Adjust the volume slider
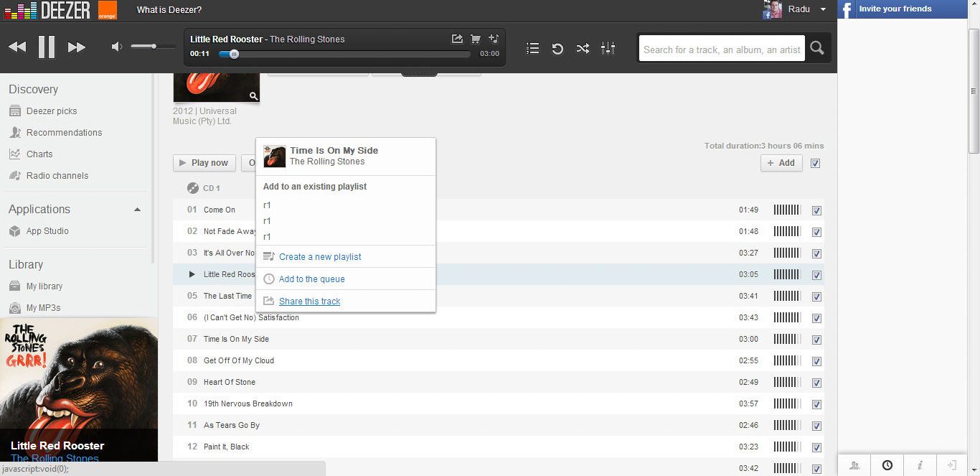Image resolution: width=980 pixels, height=476 pixels. click(154, 47)
